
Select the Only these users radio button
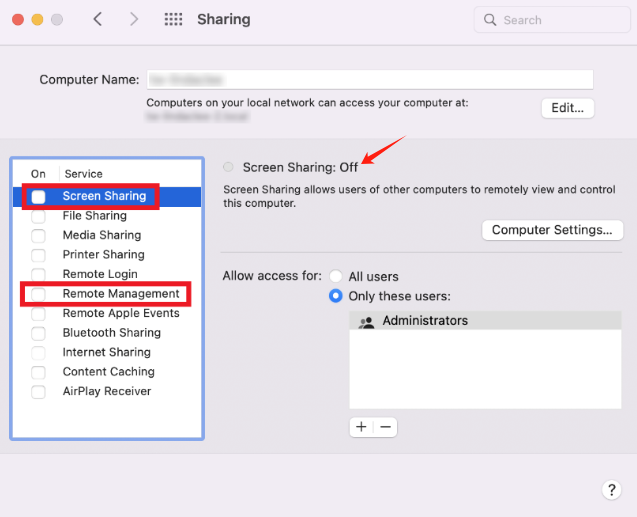[x=336, y=296]
